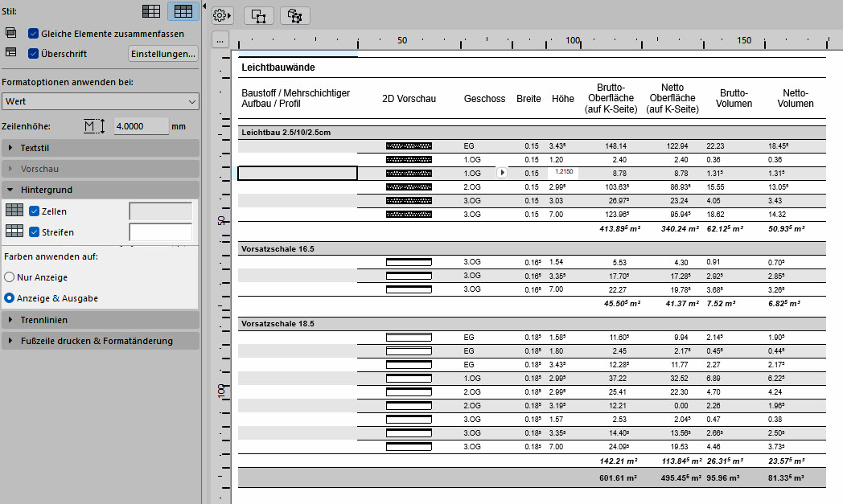This screenshot has height=504, width=843.
Task: Click the Zeilenhöhe value field 4.0000
Action: [141, 126]
